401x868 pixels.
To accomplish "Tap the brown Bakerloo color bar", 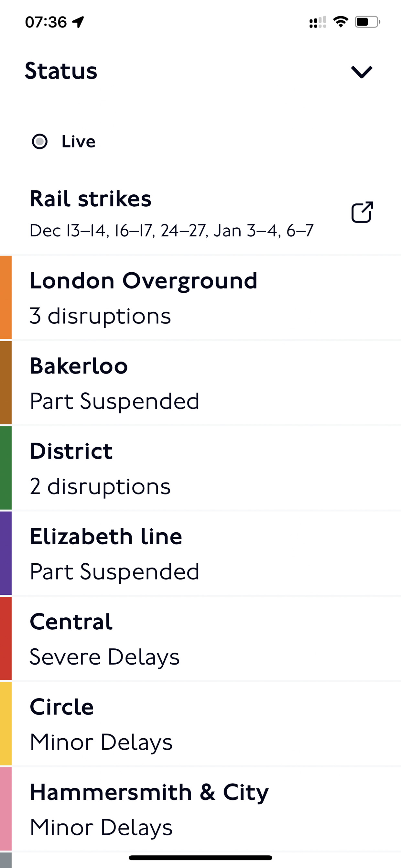I will (6, 383).
